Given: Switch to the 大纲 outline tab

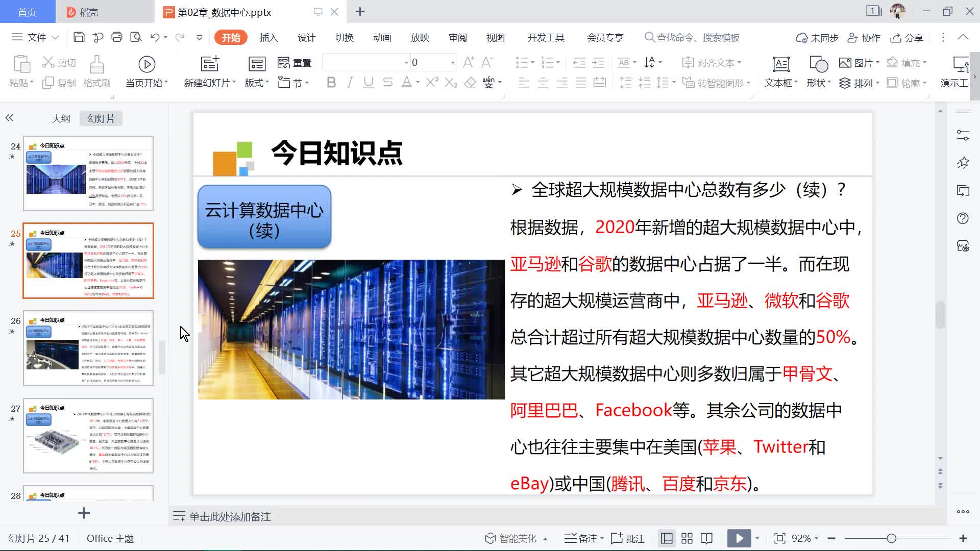Looking at the screenshot, I should pos(61,118).
